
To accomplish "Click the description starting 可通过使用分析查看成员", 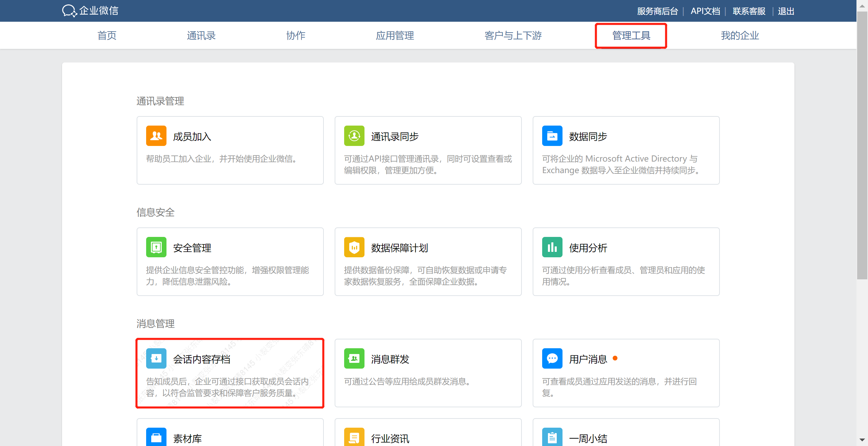I will [x=624, y=276].
